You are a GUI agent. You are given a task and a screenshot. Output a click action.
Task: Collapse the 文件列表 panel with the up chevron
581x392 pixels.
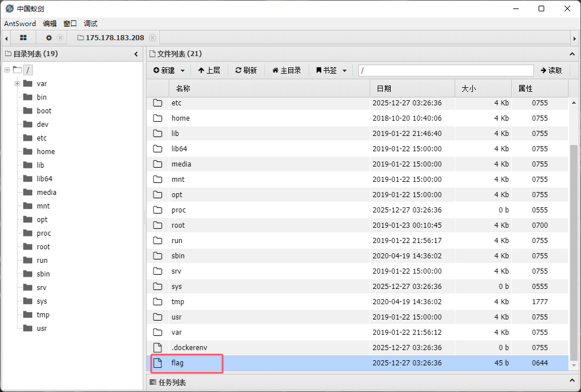click(572, 54)
